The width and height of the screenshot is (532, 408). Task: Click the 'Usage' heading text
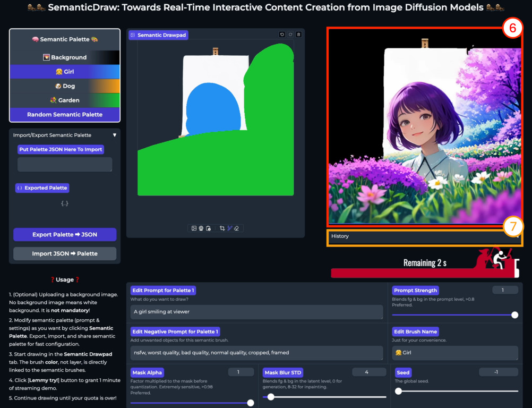65,279
